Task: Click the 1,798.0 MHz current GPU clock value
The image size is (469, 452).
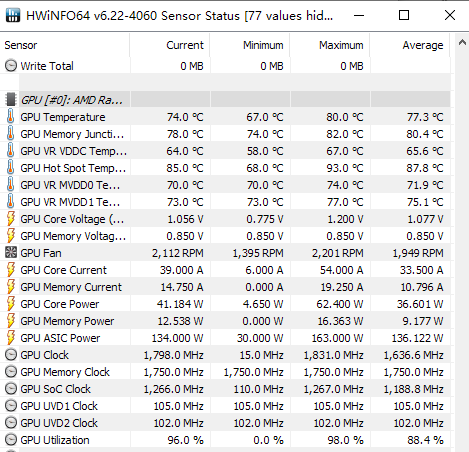Action: click(x=173, y=355)
